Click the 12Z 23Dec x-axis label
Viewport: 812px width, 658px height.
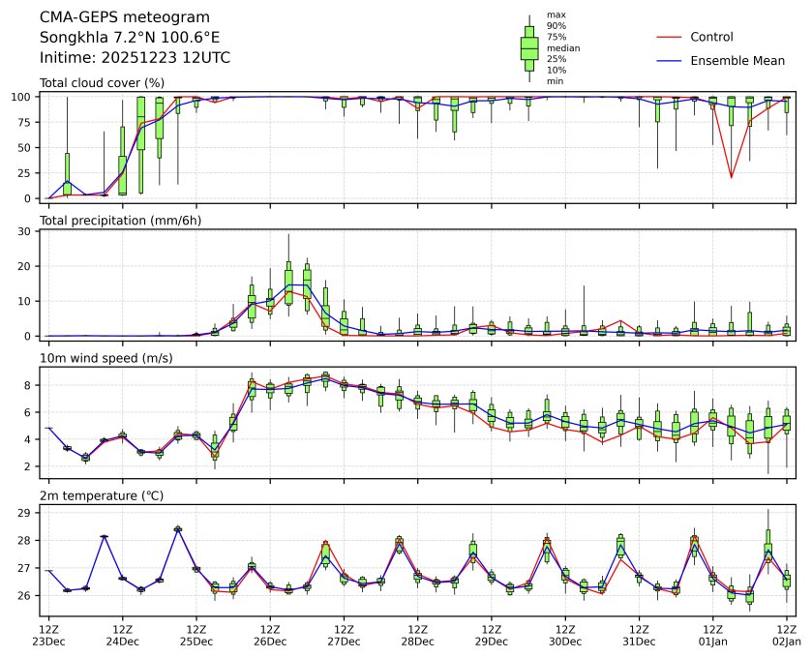coord(49,635)
